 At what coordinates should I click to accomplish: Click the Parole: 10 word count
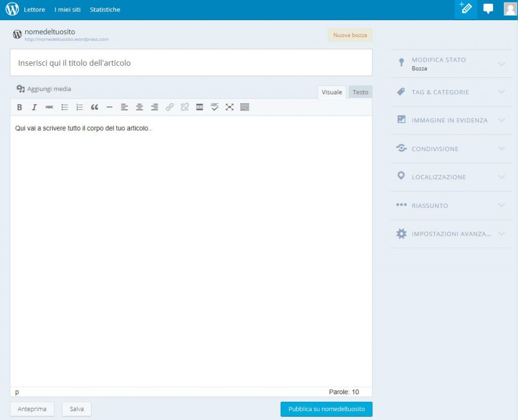pyautogui.click(x=344, y=392)
